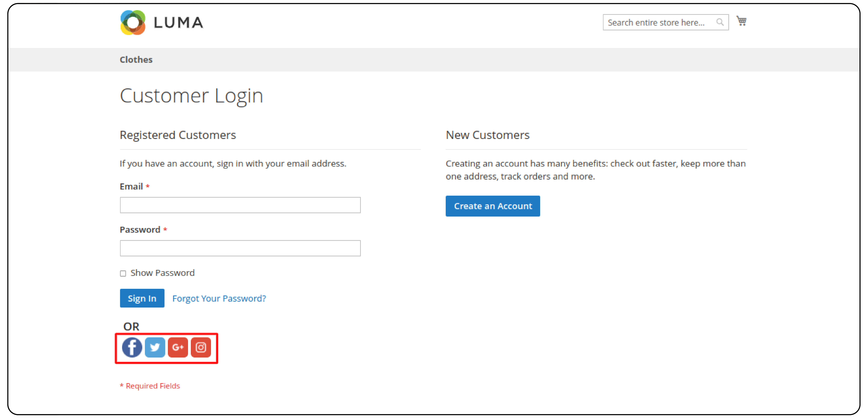Viewport: 868px width, 418px height.
Task: Sign in with Twitter icon
Action: pyautogui.click(x=155, y=347)
